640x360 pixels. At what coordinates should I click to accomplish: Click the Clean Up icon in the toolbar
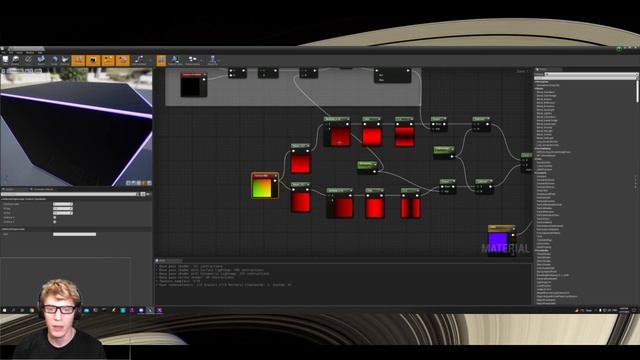[65, 60]
